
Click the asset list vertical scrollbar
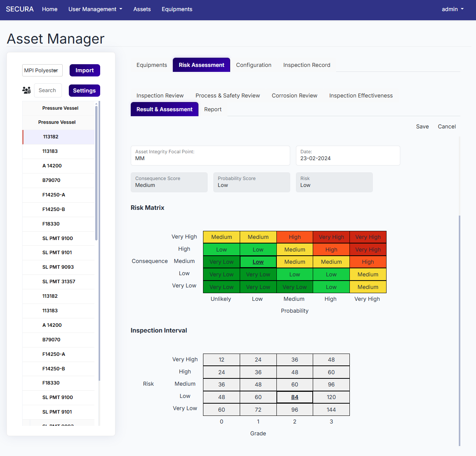[x=96, y=173]
